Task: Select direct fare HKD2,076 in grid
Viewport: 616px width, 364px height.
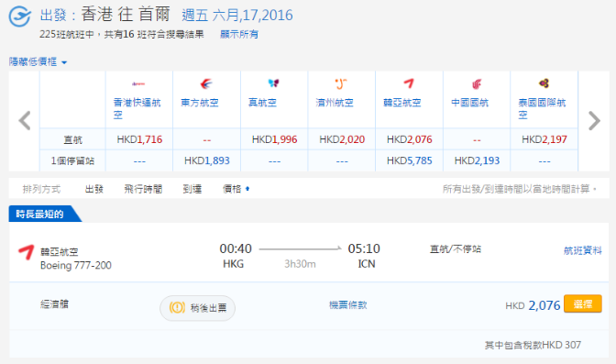Action: [x=410, y=139]
